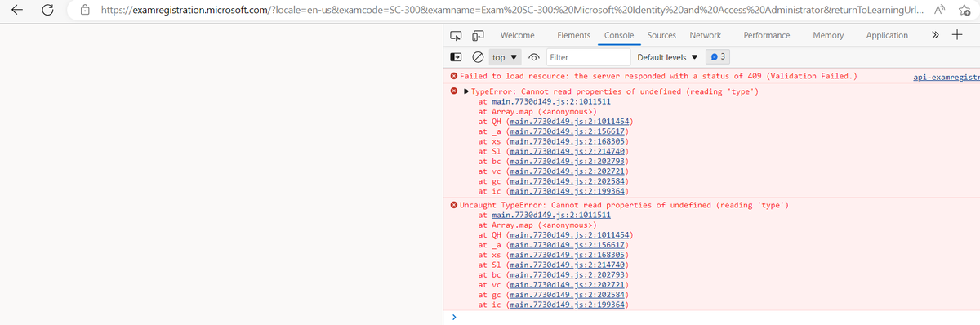Open the Network tab
The width and height of the screenshot is (980, 325).
tap(705, 35)
